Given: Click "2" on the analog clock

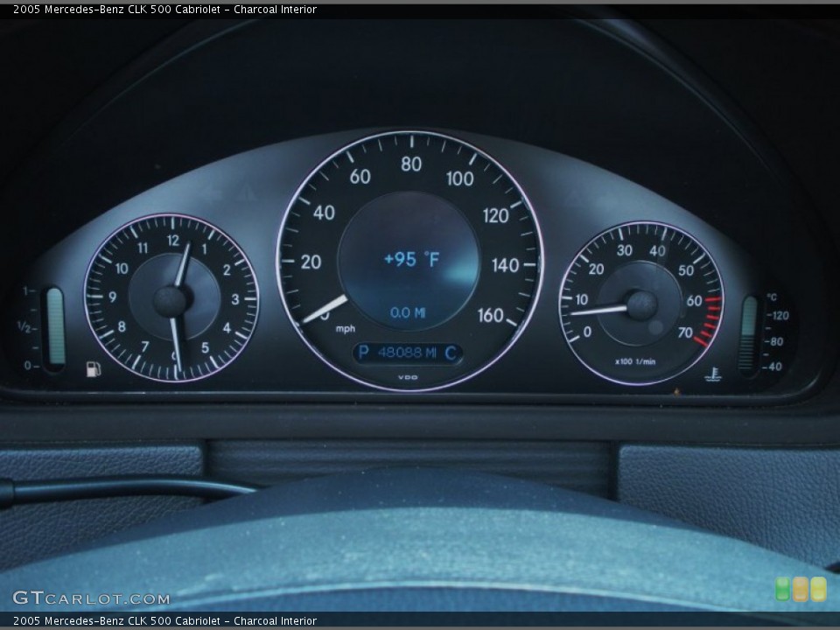Looking at the screenshot, I should tap(227, 270).
